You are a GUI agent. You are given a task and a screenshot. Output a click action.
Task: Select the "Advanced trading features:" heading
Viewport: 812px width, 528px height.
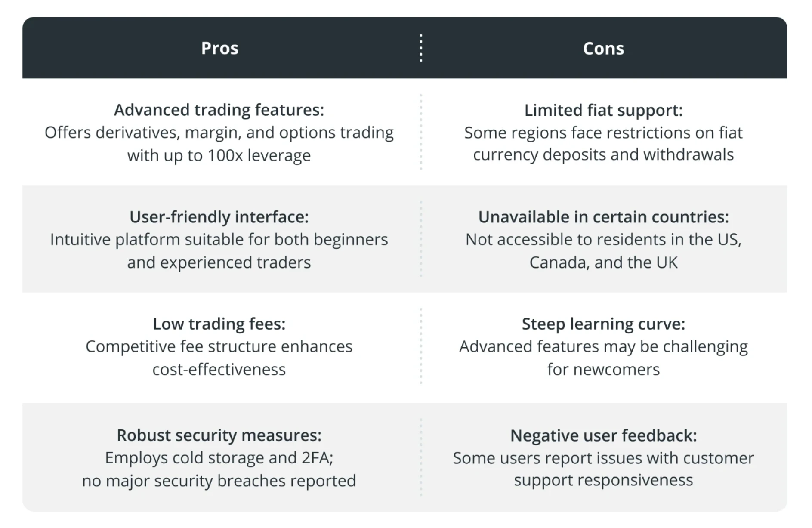click(219, 110)
